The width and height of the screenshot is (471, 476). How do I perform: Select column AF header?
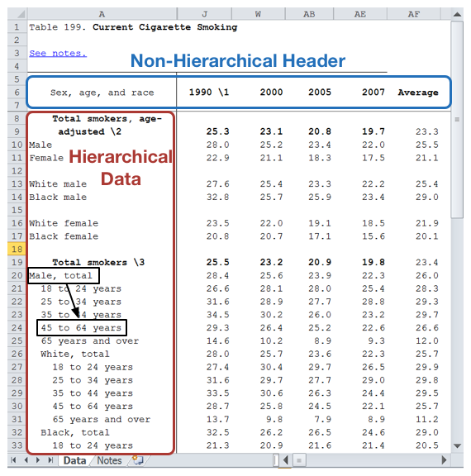414,14
